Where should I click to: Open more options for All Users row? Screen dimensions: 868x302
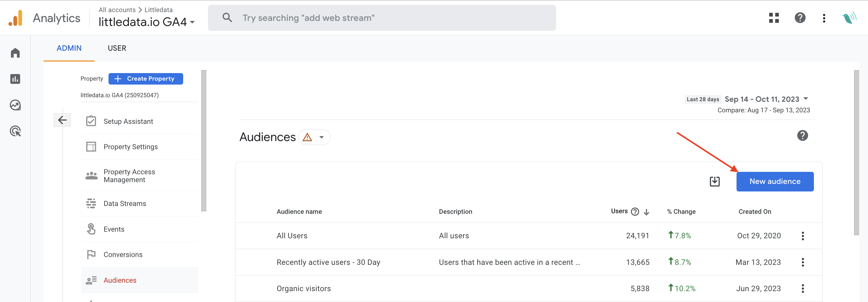[803, 236]
